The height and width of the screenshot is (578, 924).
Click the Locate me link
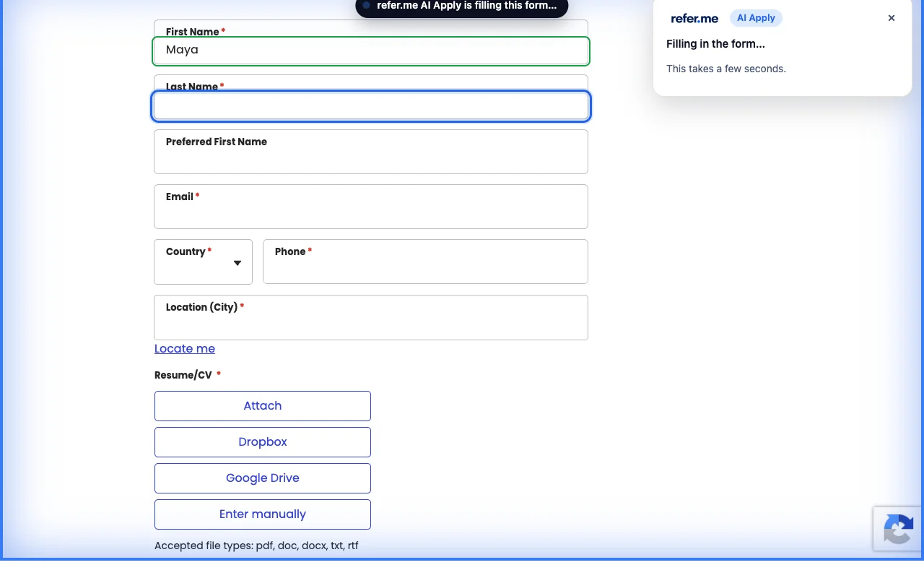pyautogui.click(x=185, y=349)
